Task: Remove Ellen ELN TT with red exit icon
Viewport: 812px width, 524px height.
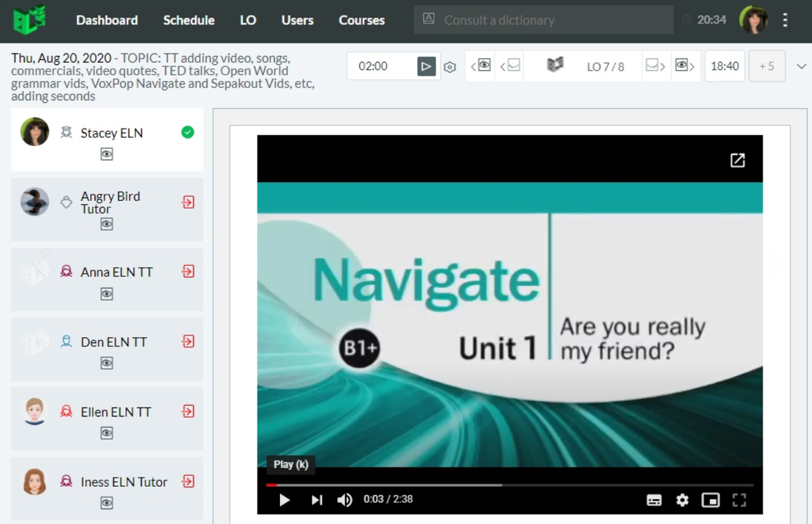Action: pos(188,411)
